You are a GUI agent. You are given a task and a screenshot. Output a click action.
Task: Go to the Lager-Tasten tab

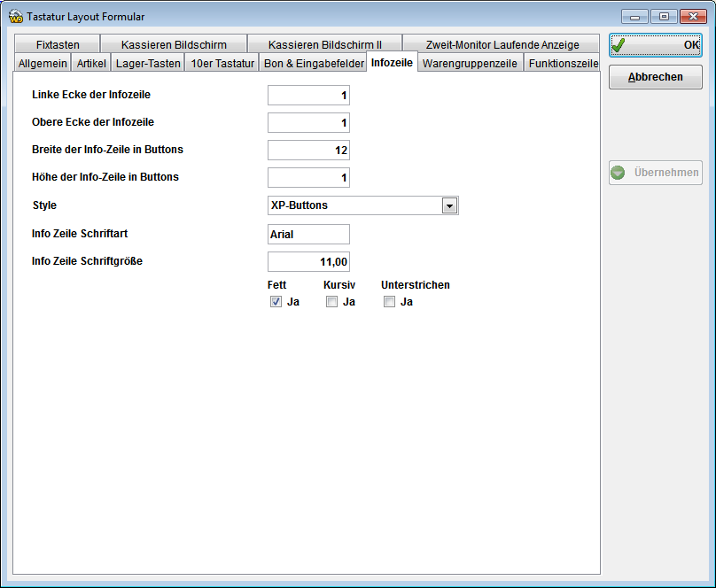[148, 63]
